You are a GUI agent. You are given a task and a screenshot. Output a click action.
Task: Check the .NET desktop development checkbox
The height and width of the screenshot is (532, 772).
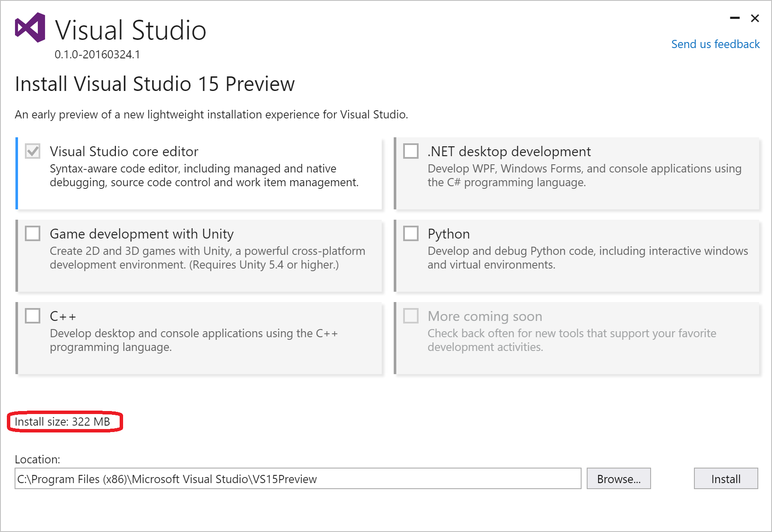[x=411, y=151]
